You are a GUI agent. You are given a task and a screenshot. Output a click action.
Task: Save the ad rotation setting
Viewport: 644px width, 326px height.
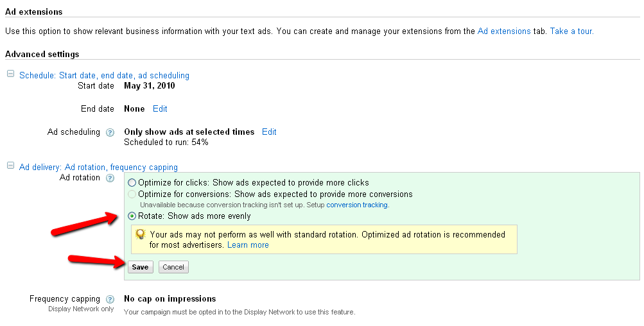pos(140,267)
